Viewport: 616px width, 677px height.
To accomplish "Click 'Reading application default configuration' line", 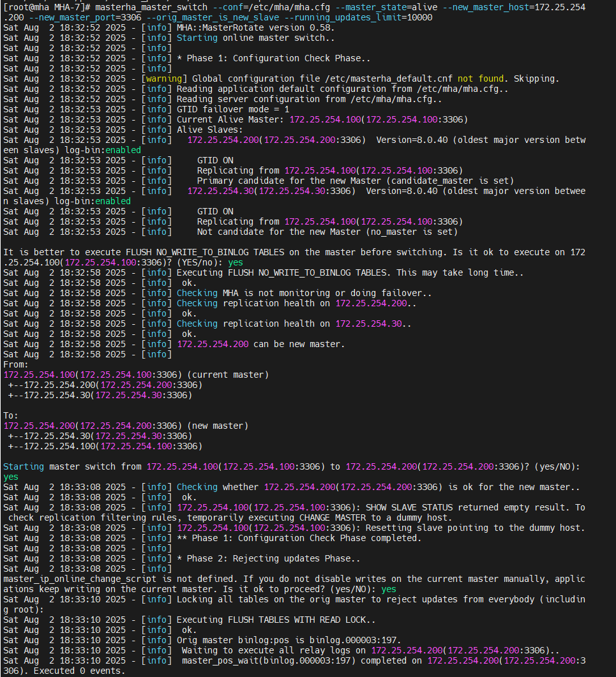I will click(x=343, y=89).
